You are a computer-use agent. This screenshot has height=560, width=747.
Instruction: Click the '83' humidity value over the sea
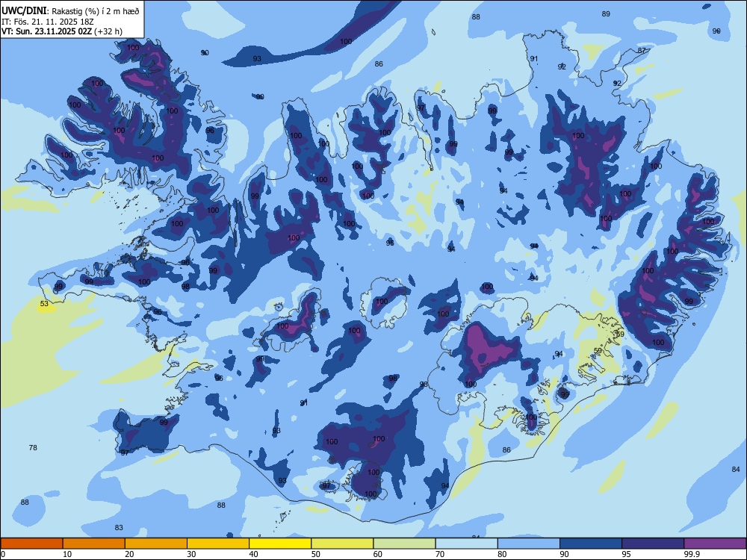tap(119, 528)
